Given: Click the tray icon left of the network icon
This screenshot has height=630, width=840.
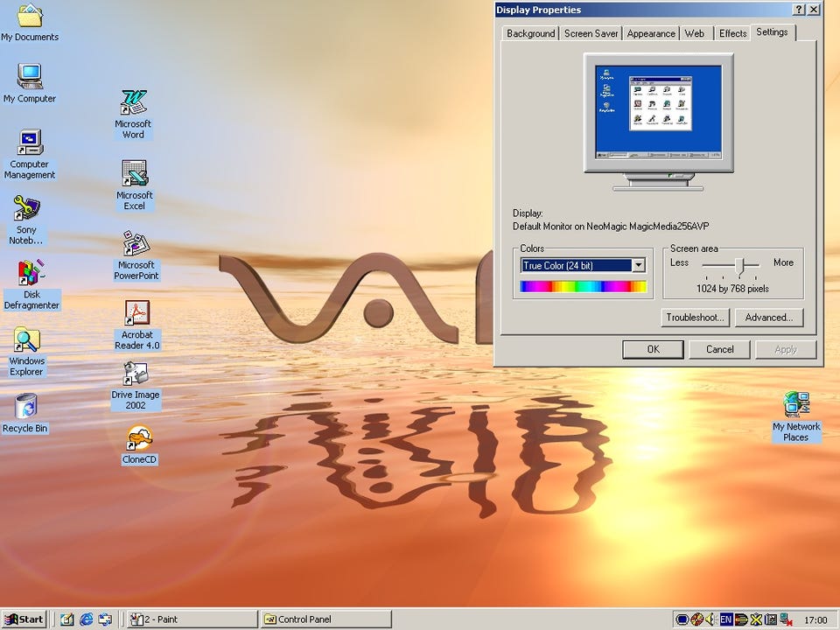Looking at the screenshot, I should coord(770,619).
